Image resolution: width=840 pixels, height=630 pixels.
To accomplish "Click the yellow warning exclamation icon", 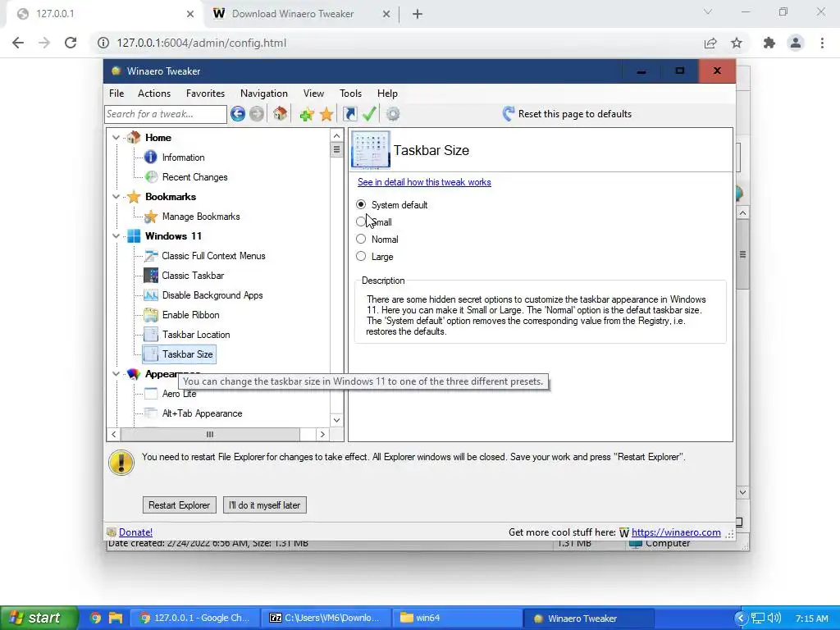I will pyautogui.click(x=121, y=463).
